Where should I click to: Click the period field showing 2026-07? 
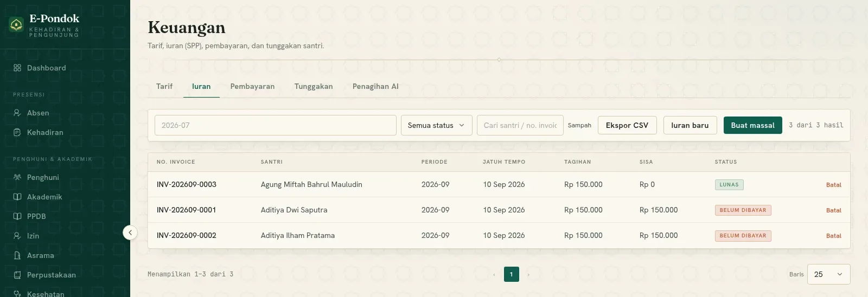[276, 125]
